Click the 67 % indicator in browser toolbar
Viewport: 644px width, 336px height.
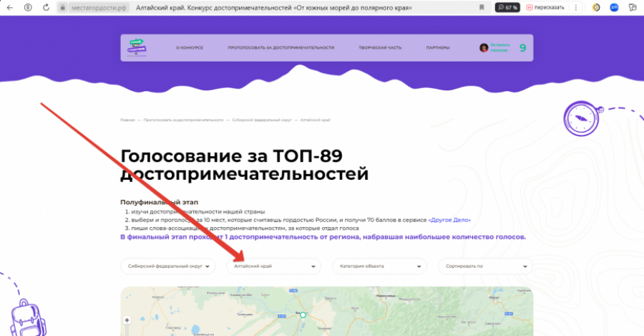[507, 7]
